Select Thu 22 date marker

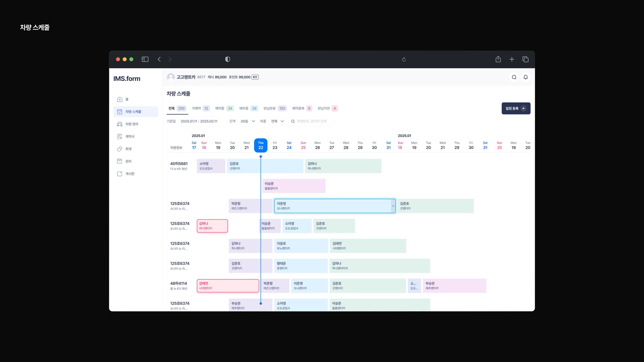point(260,145)
